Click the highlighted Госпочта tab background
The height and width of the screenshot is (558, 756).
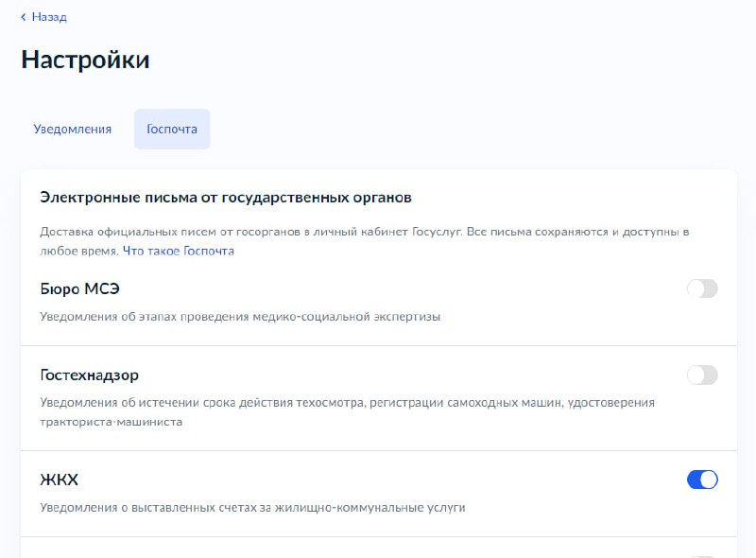click(x=172, y=129)
